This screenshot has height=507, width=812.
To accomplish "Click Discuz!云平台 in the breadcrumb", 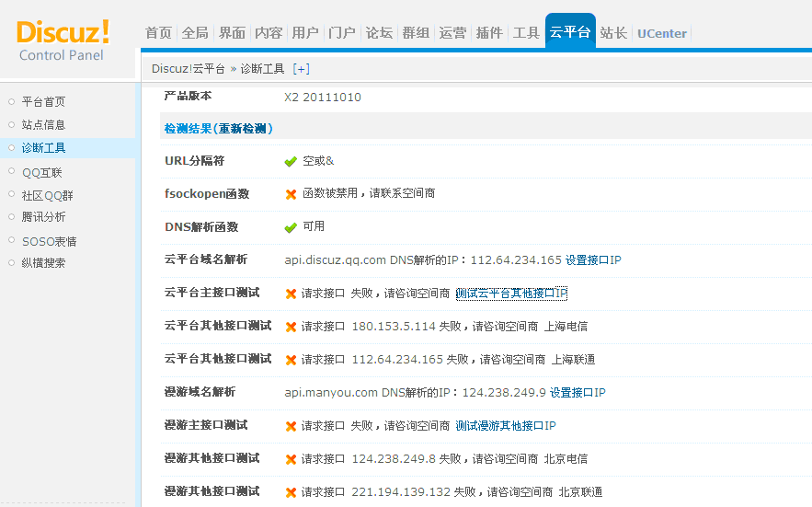I will coord(189,69).
